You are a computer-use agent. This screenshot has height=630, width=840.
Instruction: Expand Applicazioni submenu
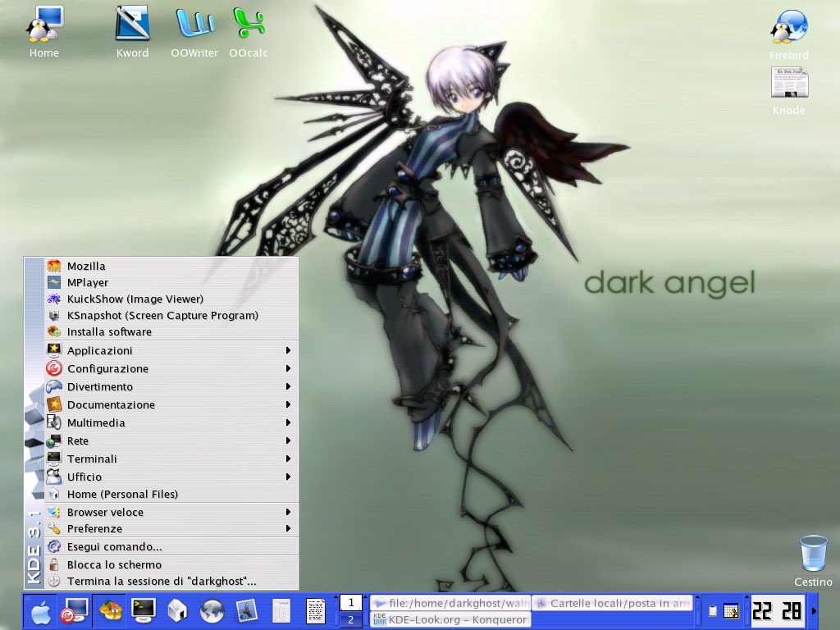pyautogui.click(x=171, y=350)
